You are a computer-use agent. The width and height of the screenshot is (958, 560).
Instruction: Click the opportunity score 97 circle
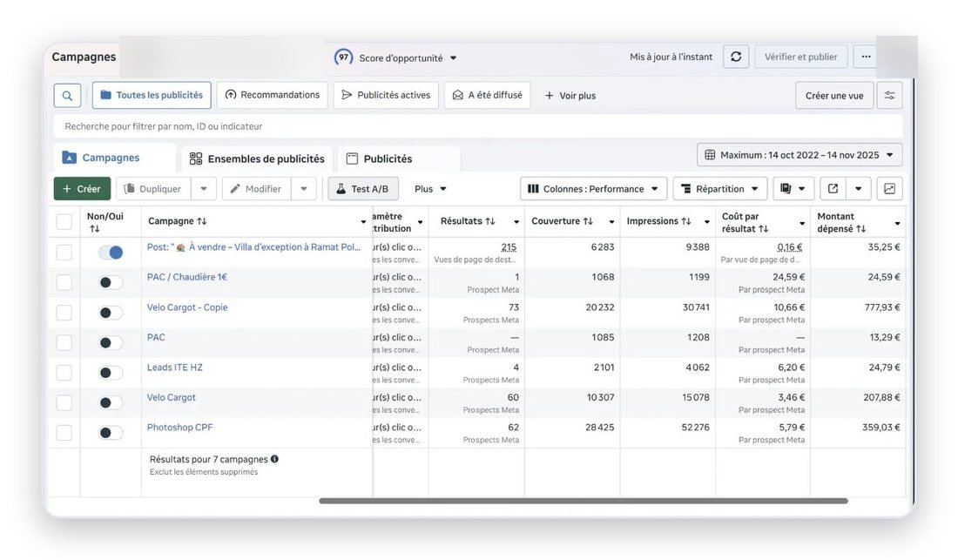pyautogui.click(x=343, y=57)
